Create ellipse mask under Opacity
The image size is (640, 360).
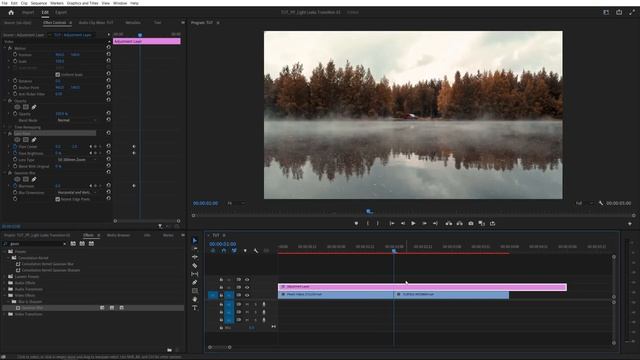[x=17, y=107]
